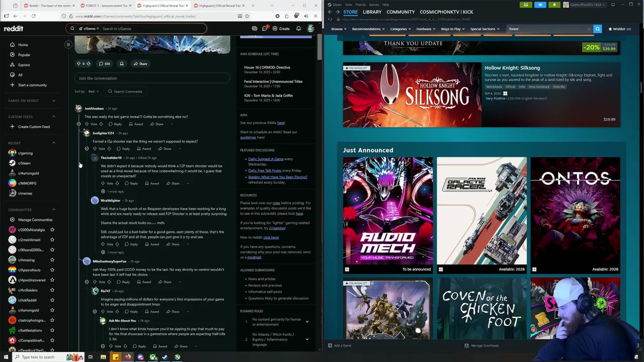The image size is (644, 362).
Task: Collapse the Custom Feeds sidebar section
Action: pyautogui.click(x=54, y=117)
